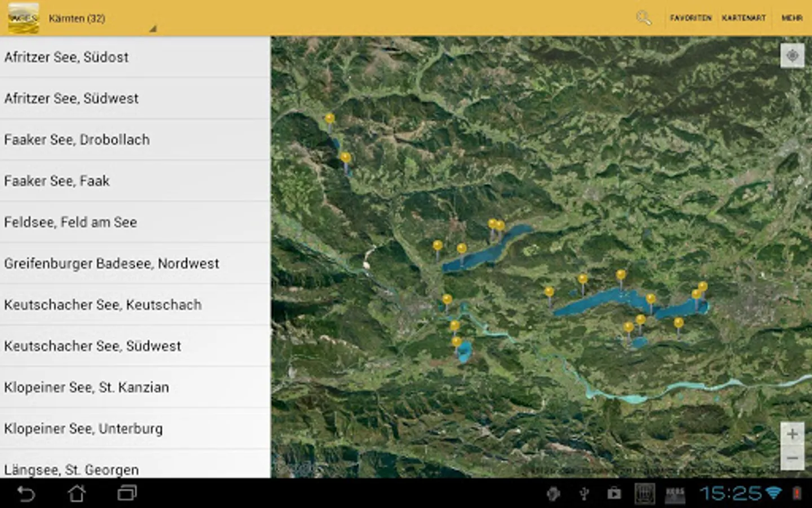Select Faaker See, Drobollach from the list

coord(77,139)
